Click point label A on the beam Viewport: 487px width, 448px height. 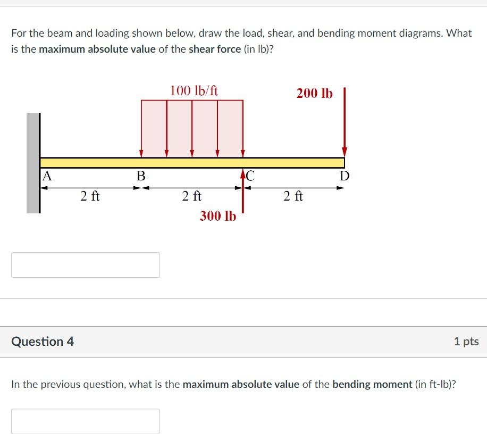click(47, 176)
